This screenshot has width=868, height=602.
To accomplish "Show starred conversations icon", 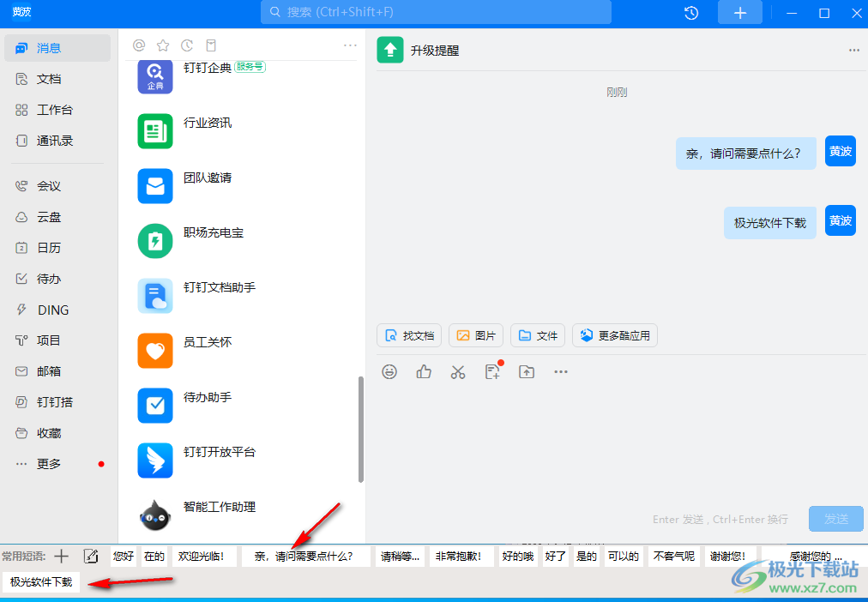I will tap(163, 45).
